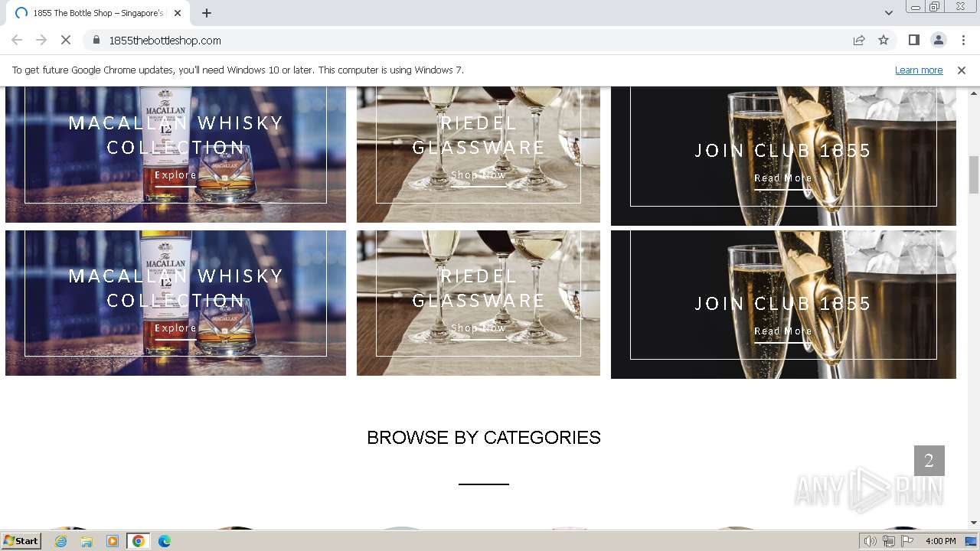The width and height of the screenshot is (980, 551).
Task: Launch Microsoft Edge from taskbar
Action: pos(165,541)
